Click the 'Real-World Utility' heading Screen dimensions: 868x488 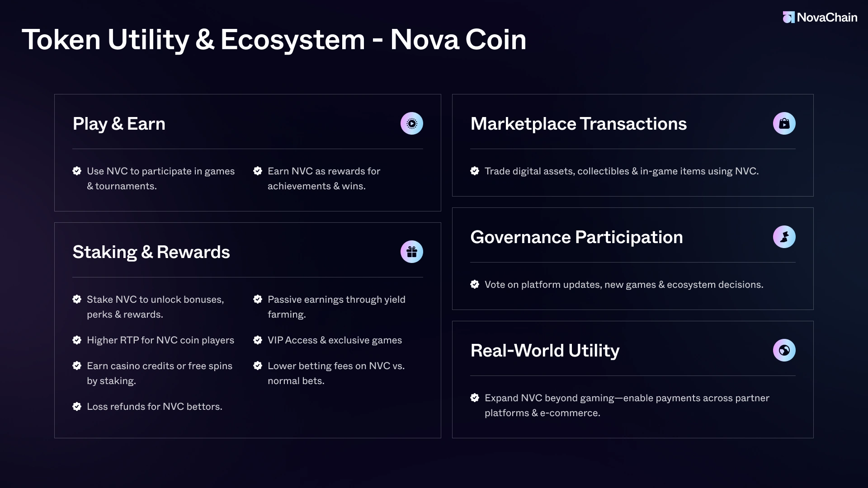tap(545, 351)
